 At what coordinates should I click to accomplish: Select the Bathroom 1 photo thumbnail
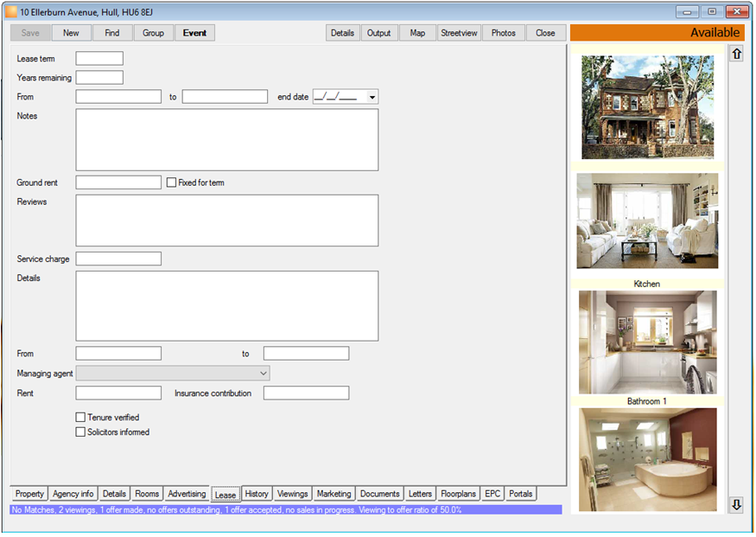647,460
